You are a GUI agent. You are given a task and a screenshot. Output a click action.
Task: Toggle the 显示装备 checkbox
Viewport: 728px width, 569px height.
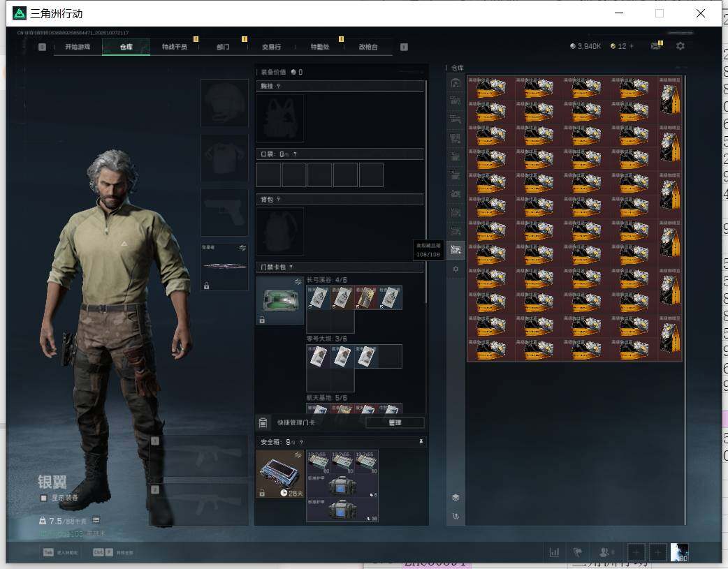43,498
